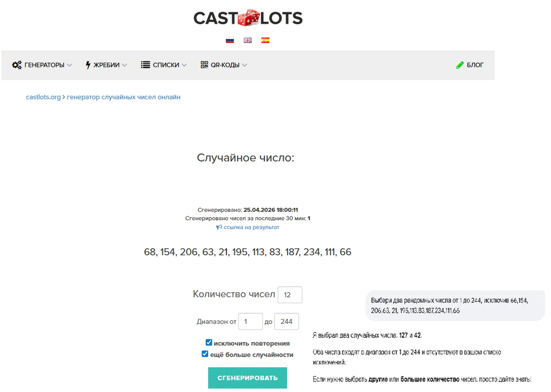Screen dimensions: 551x392
Task: Click the reply text Оба числа входят в диапазон
Action: [x=407, y=357]
